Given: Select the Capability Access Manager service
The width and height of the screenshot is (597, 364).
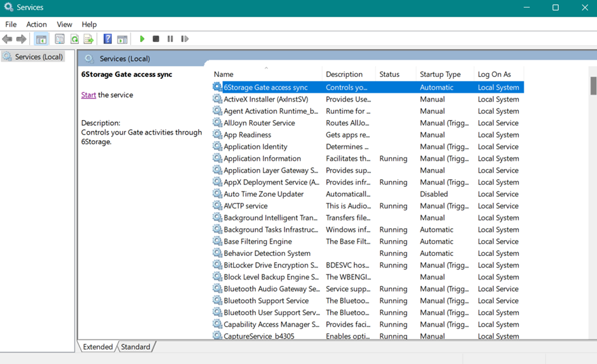Looking at the screenshot, I should point(368,324).
